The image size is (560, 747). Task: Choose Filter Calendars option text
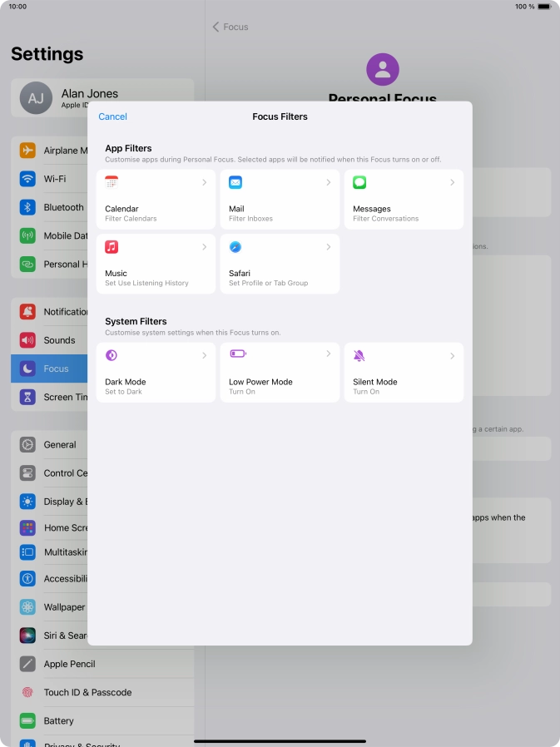[x=131, y=219]
